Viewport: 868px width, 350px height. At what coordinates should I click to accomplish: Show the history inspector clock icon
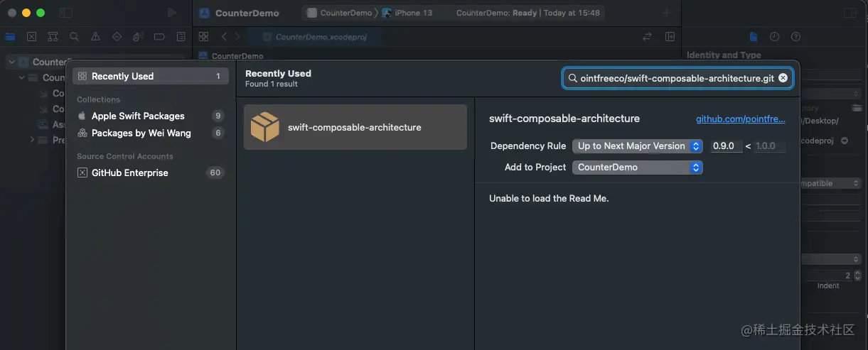(775, 36)
